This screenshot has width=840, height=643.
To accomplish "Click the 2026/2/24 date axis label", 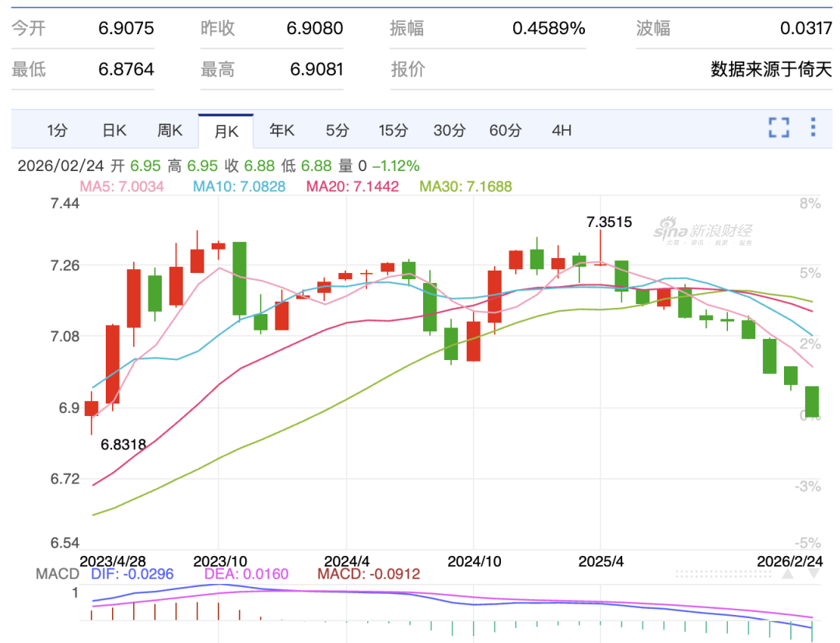I will [x=789, y=561].
